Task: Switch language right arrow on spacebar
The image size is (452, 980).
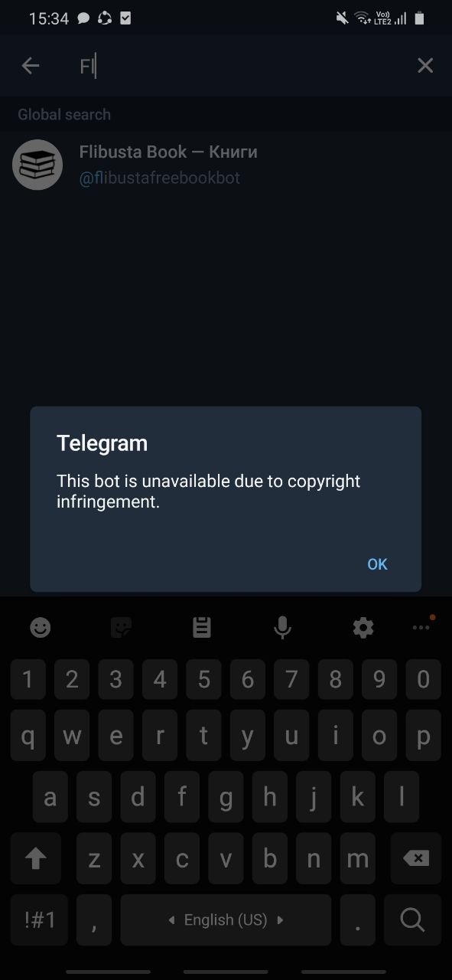Action: 281,920
